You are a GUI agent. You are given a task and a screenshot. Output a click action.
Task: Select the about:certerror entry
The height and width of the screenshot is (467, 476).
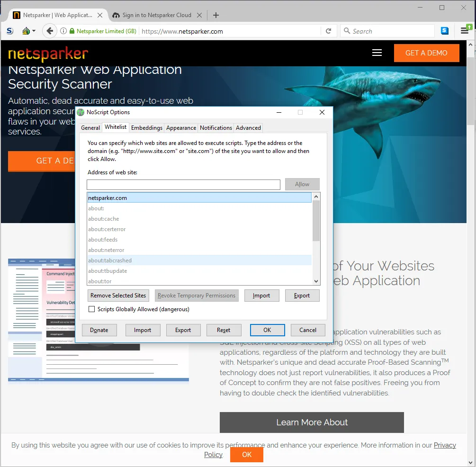coord(199,229)
